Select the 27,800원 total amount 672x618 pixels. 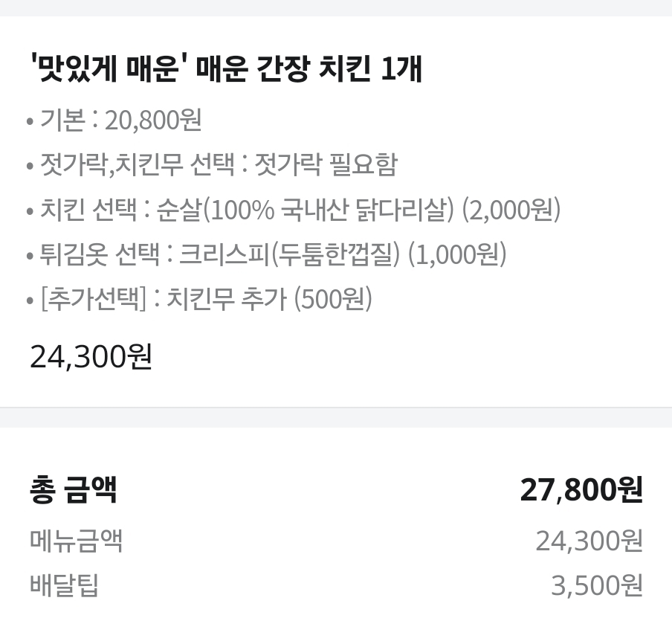pos(581,489)
